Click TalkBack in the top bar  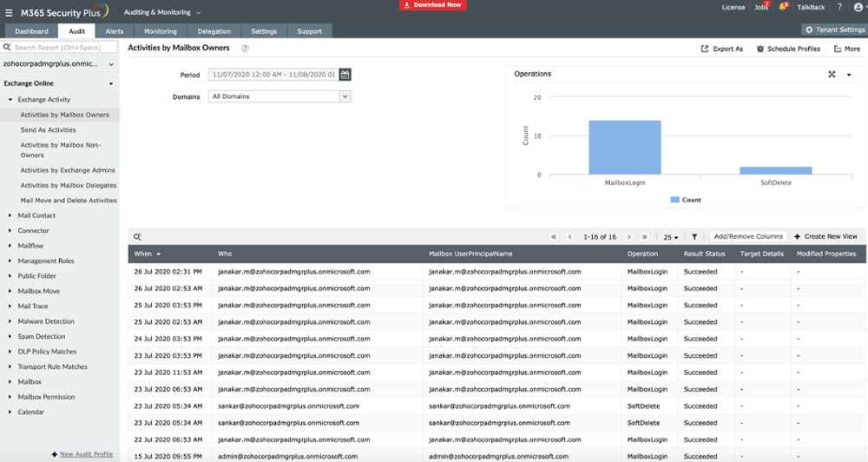click(x=811, y=7)
